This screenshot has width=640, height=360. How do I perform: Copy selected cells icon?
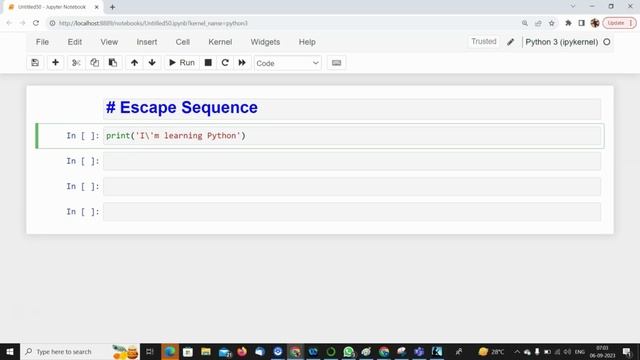pos(94,63)
